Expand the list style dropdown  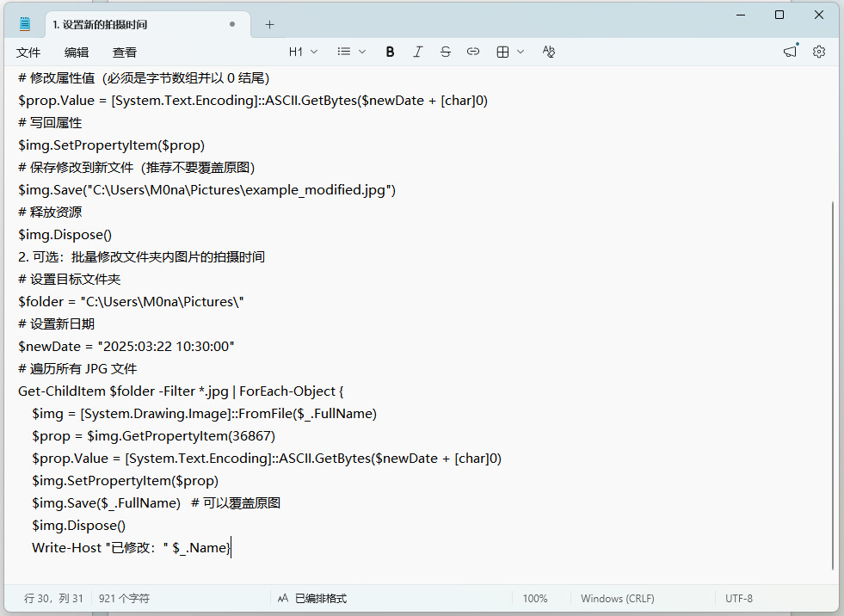(x=352, y=52)
